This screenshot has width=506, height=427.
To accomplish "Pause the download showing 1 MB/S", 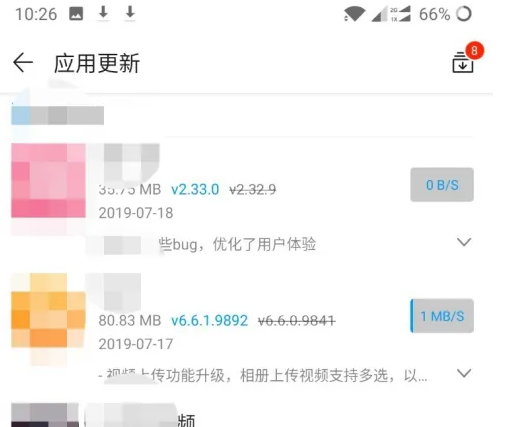I will click(442, 316).
